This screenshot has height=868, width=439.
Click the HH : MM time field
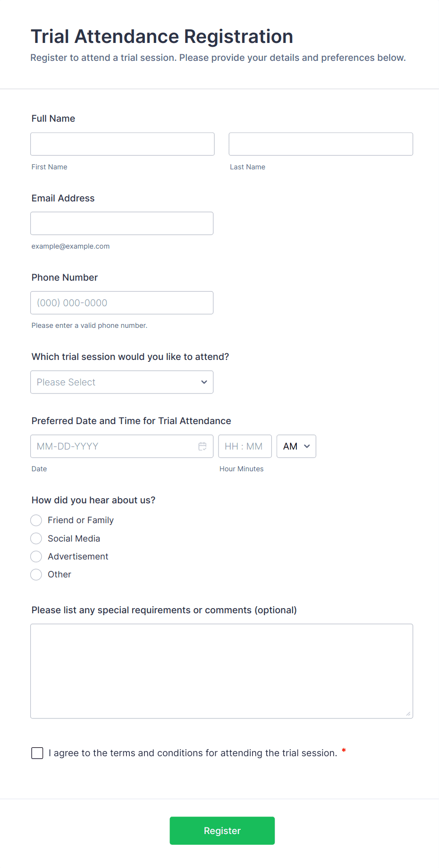coord(245,446)
